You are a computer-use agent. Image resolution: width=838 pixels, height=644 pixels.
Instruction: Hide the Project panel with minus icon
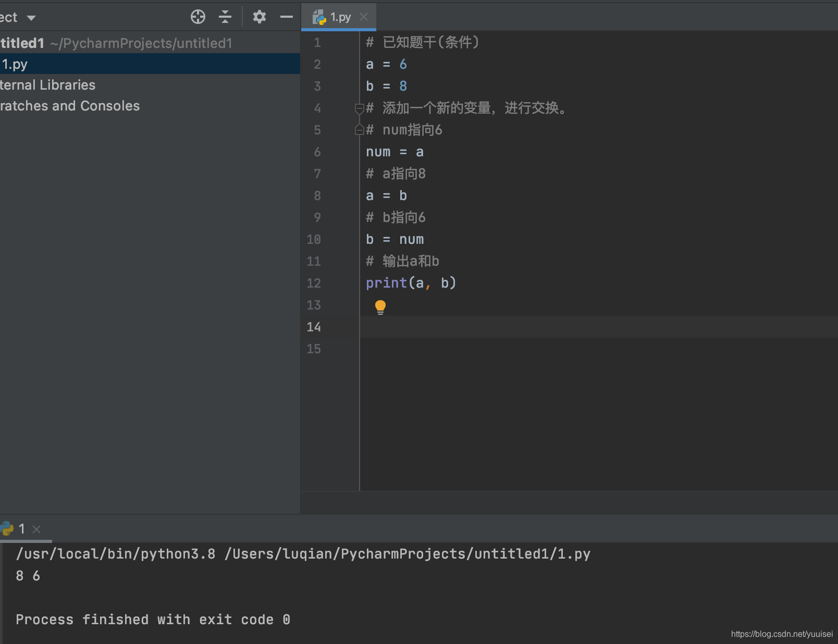coord(286,17)
